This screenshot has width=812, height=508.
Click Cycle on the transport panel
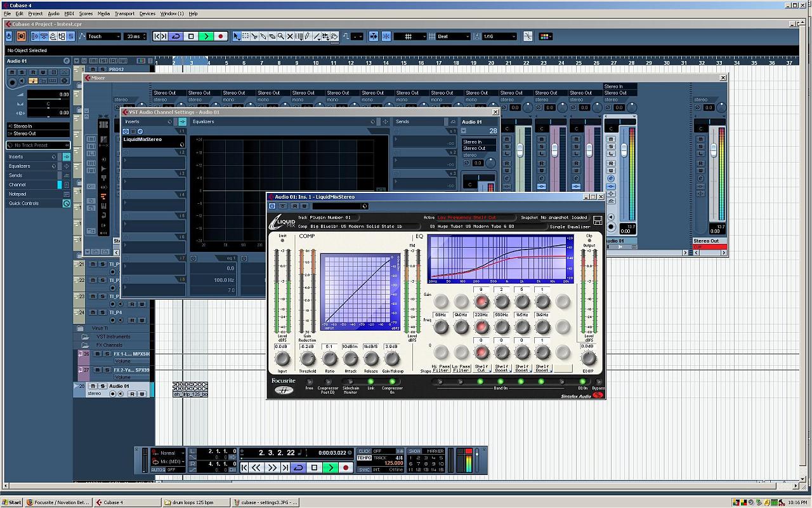pos(298,467)
